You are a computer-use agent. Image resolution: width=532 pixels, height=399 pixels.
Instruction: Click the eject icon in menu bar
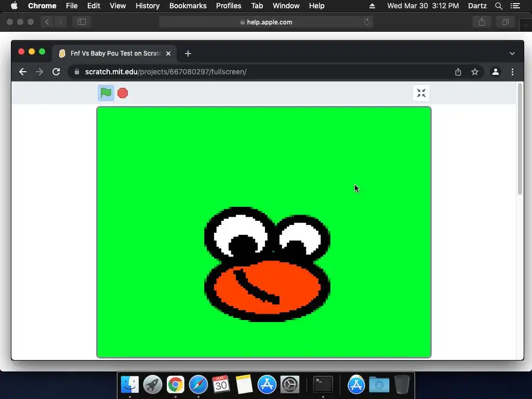(372, 6)
